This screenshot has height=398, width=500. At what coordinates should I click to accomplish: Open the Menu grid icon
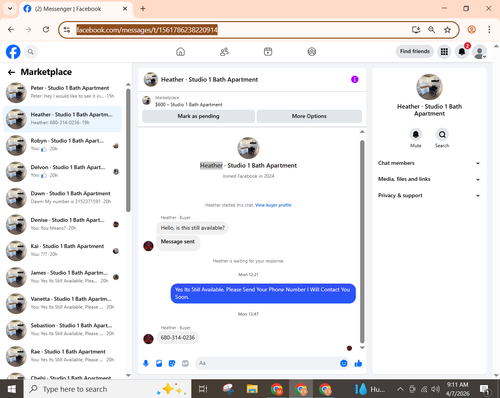click(x=444, y=52)
